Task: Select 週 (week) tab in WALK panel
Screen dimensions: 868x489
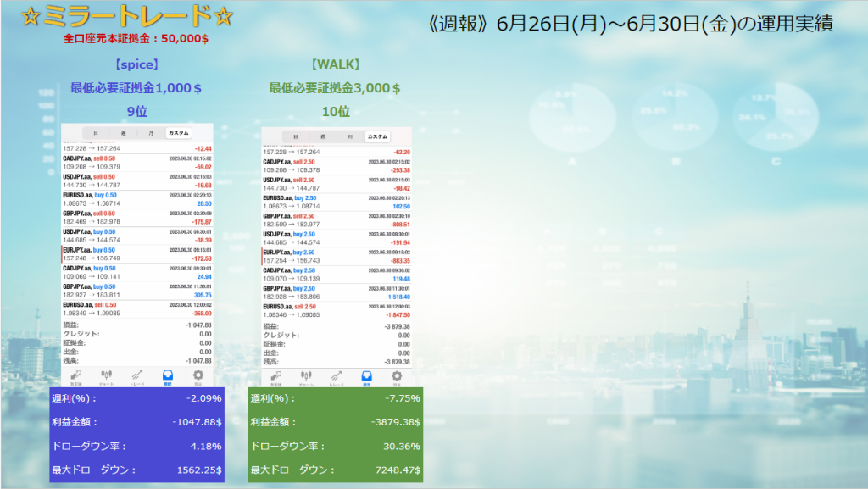Action: (x=322, y=136)
